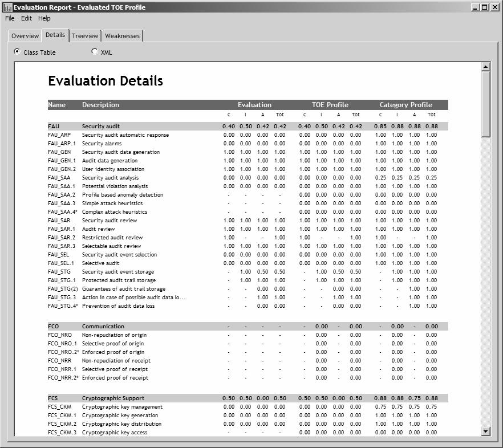The height and width of the screenshot is (448, 503).
Task: Click the Evaluation Details heading
Action: [106, 81]
